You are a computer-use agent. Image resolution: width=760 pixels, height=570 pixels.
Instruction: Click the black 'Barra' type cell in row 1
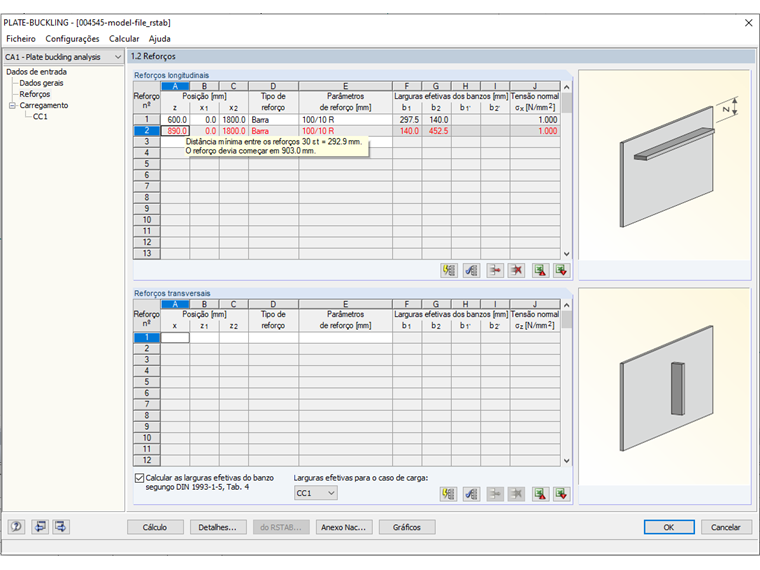274,120
